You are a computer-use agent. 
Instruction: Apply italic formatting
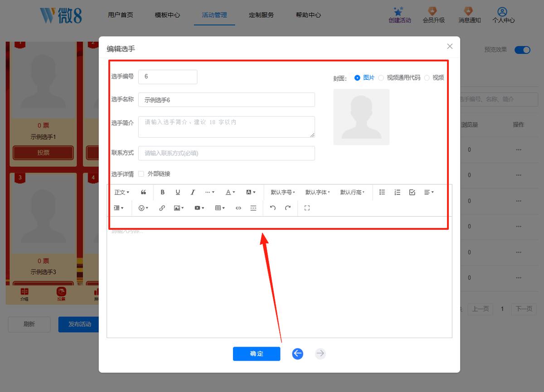(x=193, y=192)
